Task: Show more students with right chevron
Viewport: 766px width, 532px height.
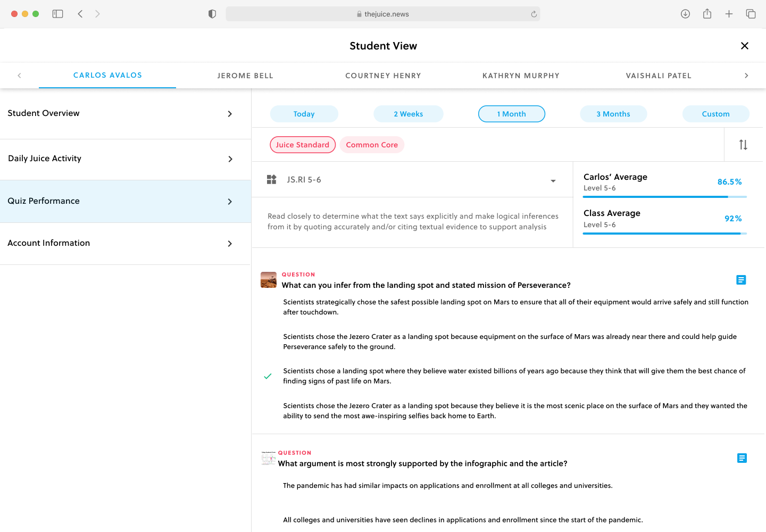Action: tap(746, 76)
